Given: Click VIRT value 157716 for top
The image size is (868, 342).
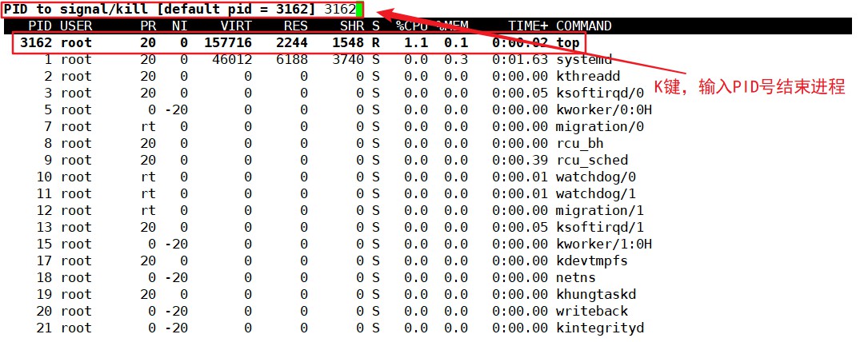Looking at the screenshot, I should 228,42.
